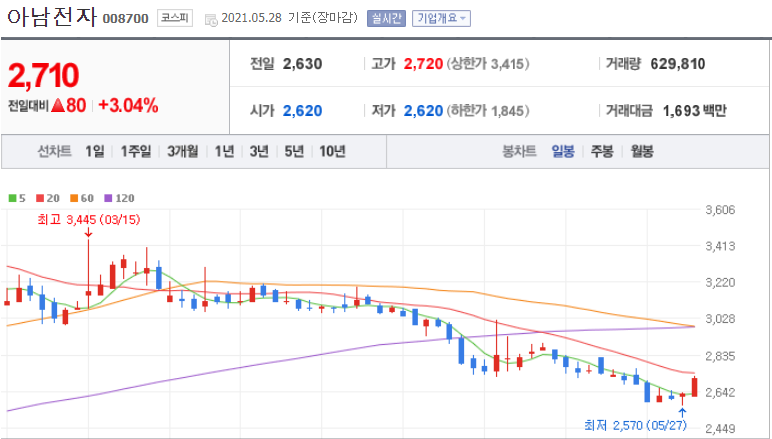Image resolution: width=772 pixels, height=439 pixels.
Task: Click the 2,449 y-axis price label
Action: [720, 428]
